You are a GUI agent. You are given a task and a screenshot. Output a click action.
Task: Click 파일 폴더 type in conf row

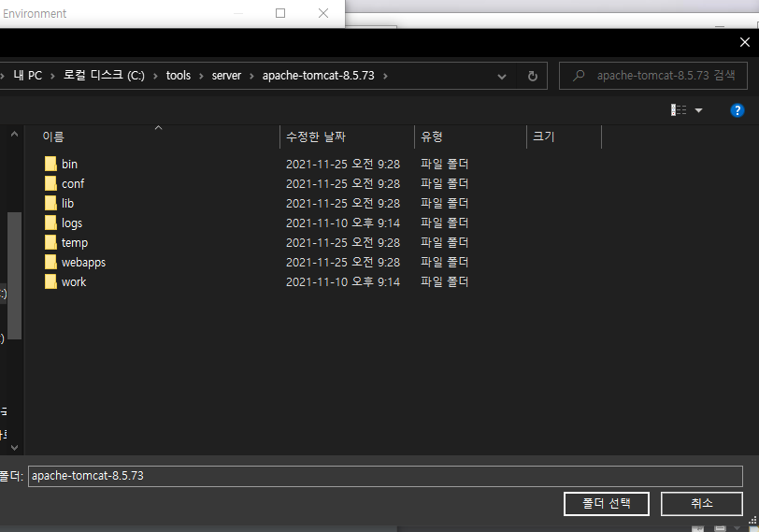(x=444, y=183)
